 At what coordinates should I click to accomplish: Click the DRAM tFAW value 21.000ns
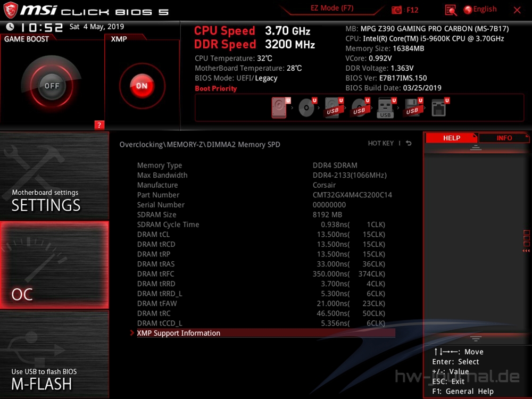click(x=333, y=303)
